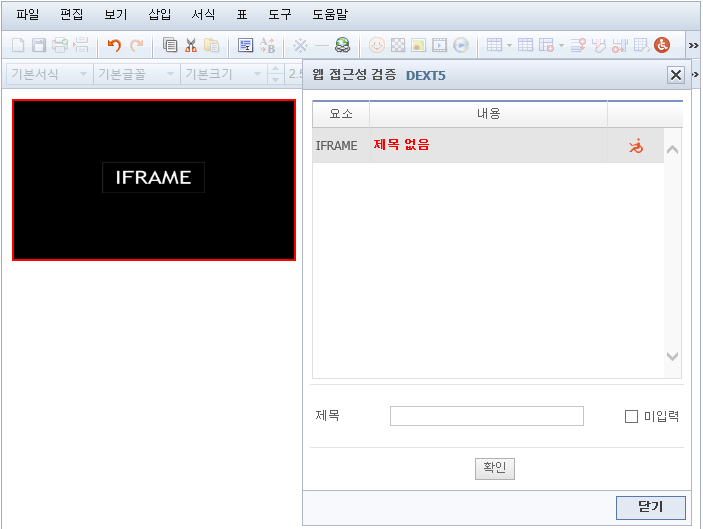Open the 기본서식 format dropdown
The height and width of the screenshot is (529, 703).
[49, 74]
